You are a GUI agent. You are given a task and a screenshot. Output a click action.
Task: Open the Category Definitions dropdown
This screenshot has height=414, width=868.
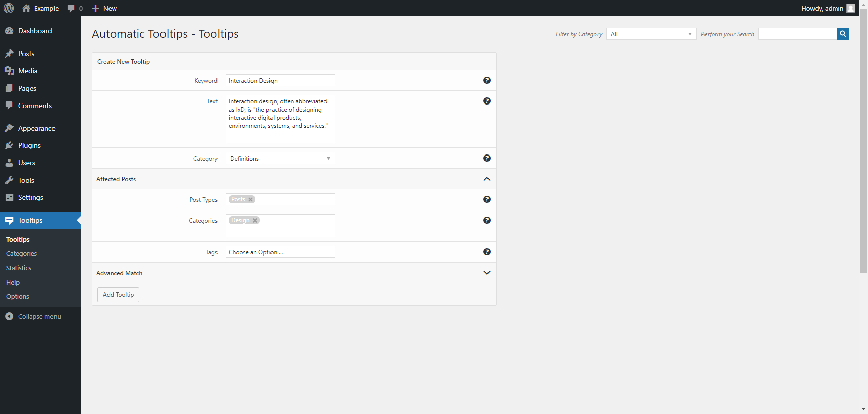coord(280,158)
